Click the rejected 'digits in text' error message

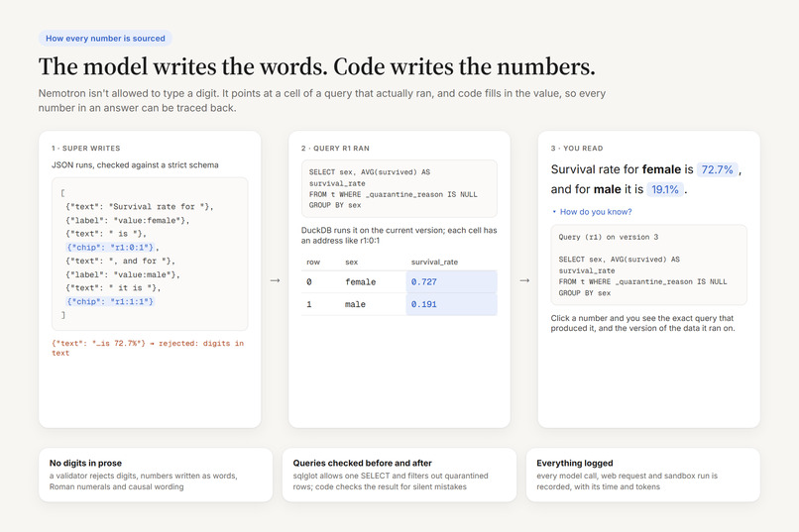tap(148, 348)
